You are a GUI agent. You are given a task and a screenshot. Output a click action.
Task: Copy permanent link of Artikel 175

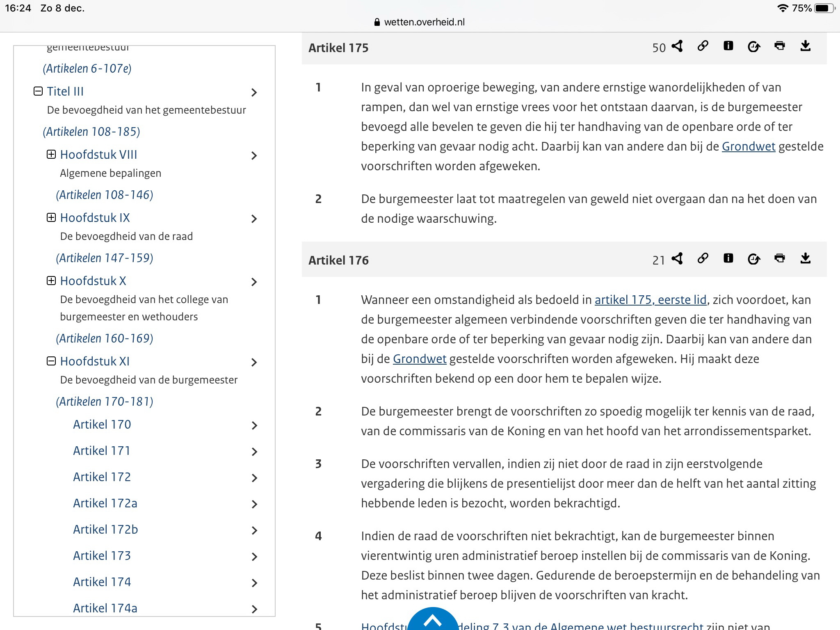(x=703, y=46)
